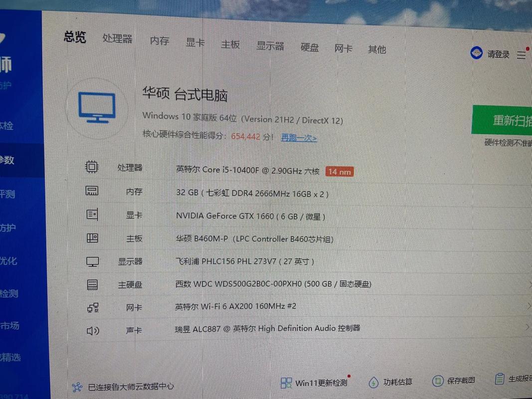532x399 pixels.
Task: Select the 硬盘 tab
Action: [310, 47]
